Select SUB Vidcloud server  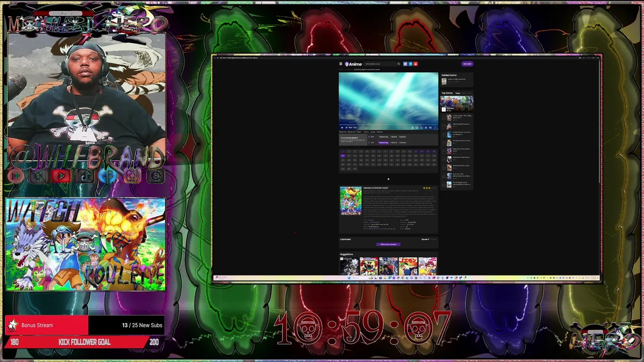(394, 137)
